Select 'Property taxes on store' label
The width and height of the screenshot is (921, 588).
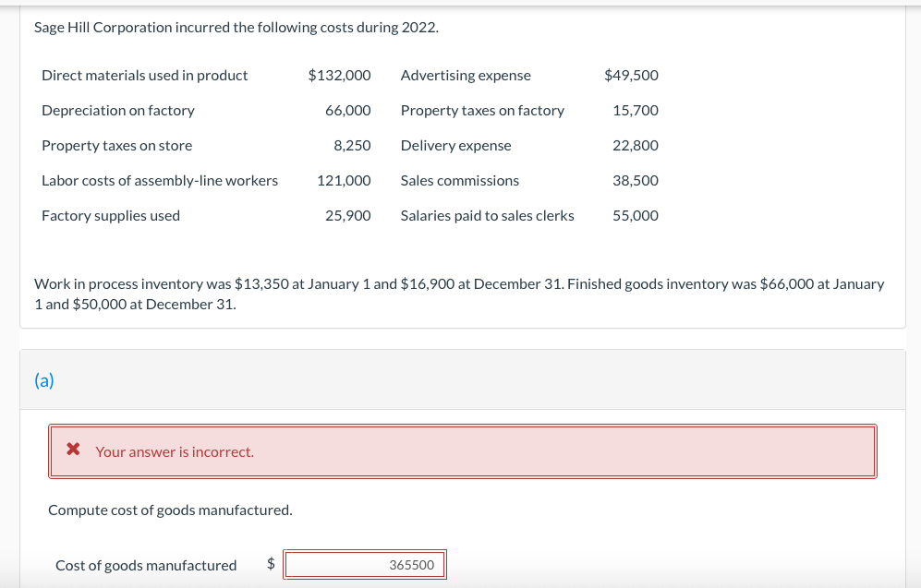pyautogui.click(x=117, y=146)
